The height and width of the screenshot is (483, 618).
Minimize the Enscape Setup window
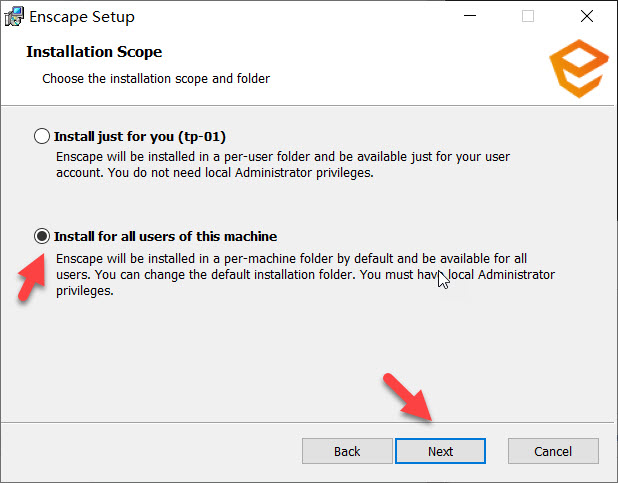tap(470, 16)
